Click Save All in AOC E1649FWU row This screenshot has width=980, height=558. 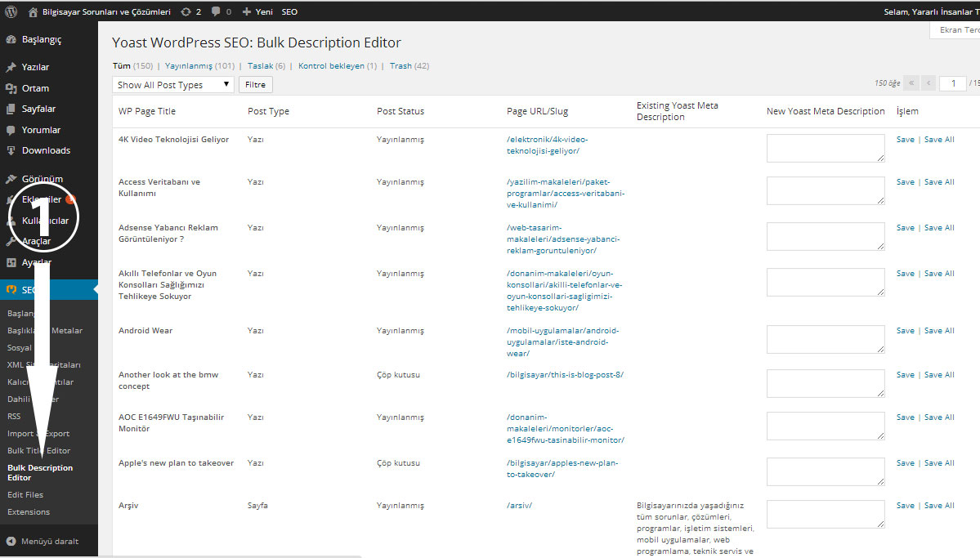coord(939,417)
